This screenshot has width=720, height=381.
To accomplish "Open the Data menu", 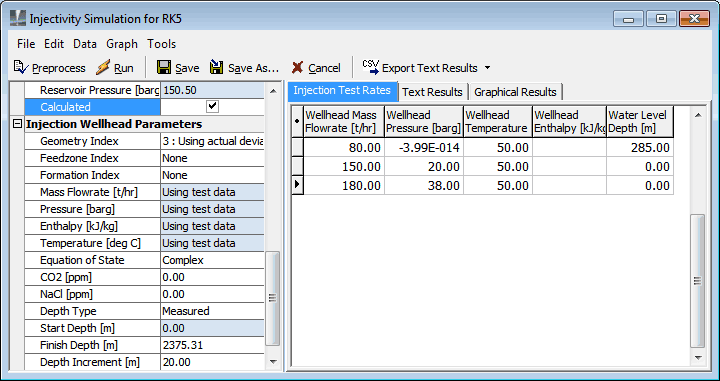I will coord(84,44).
